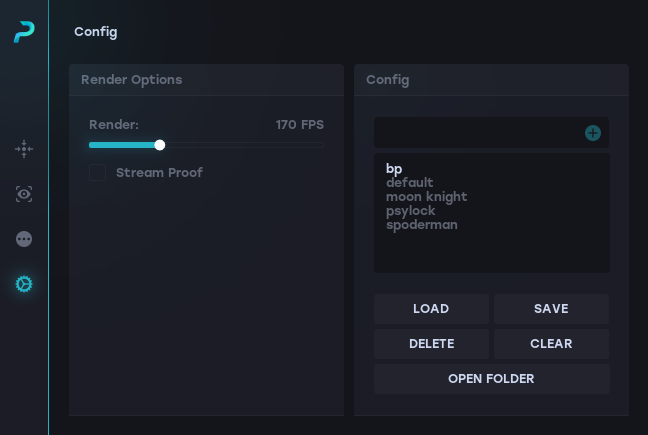The height and width of the screenshot is (435, 648).
Task: Open the visuals eye scan sidebar tab
Action: point(24,194)
